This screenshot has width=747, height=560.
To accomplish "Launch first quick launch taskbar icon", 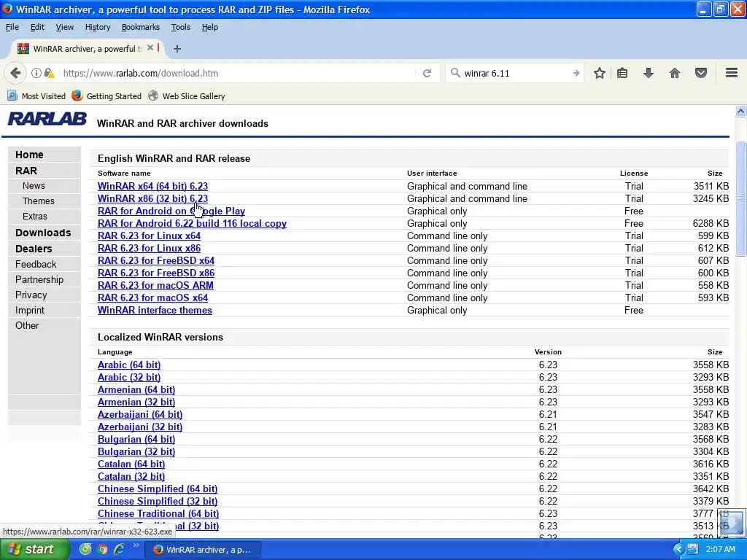I will (85, 549).
